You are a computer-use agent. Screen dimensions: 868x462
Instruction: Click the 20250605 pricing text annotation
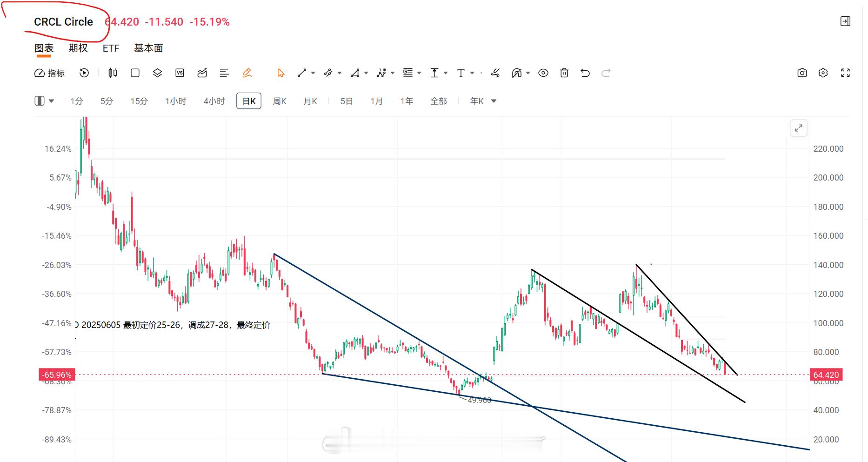pos(173,325)
